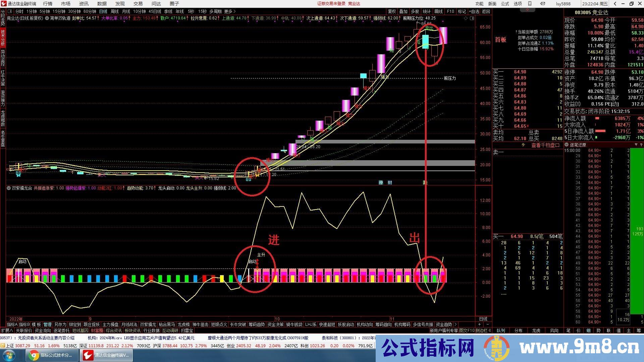Select the 队列 tab below the order book

coord(500,330)
